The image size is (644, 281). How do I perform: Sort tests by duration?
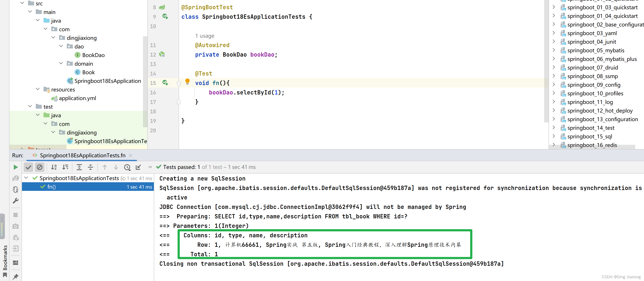point(65,167)
